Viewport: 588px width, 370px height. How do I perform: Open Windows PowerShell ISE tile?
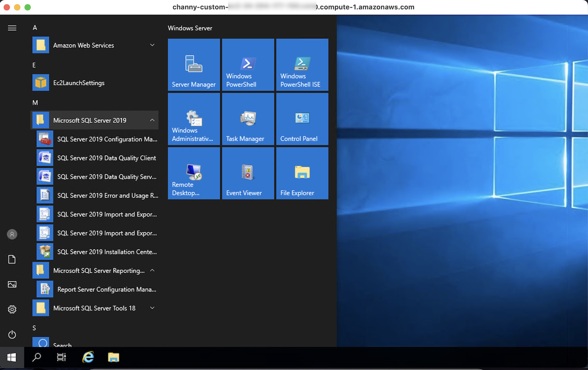coord(302,65)
